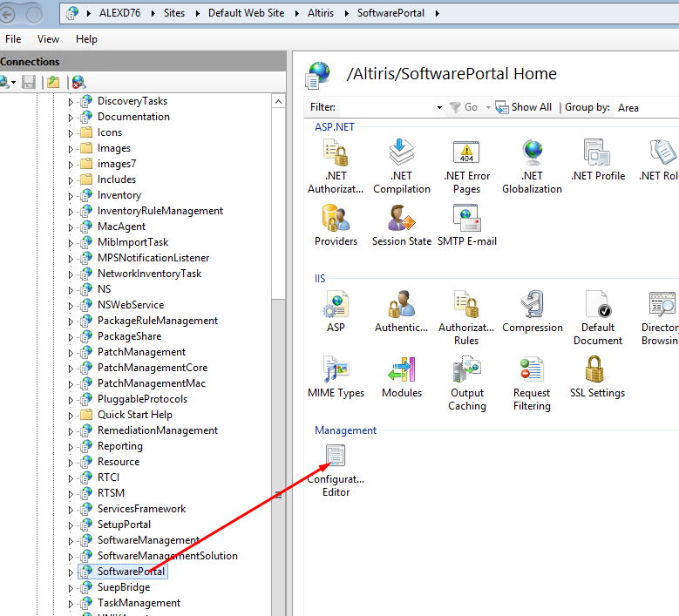Open the Group by dropdown

coord(647,108)
